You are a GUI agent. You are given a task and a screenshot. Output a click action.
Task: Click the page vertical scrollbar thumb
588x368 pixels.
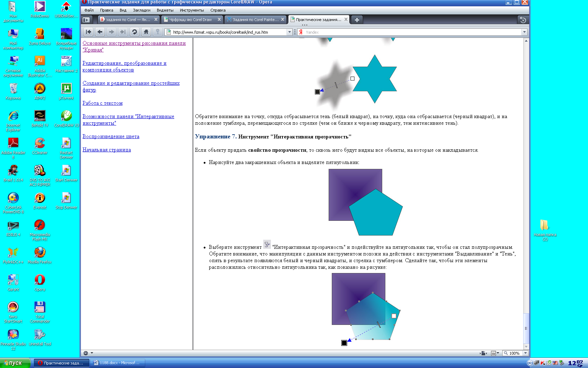pyautogui.click(x=526, y=328)
